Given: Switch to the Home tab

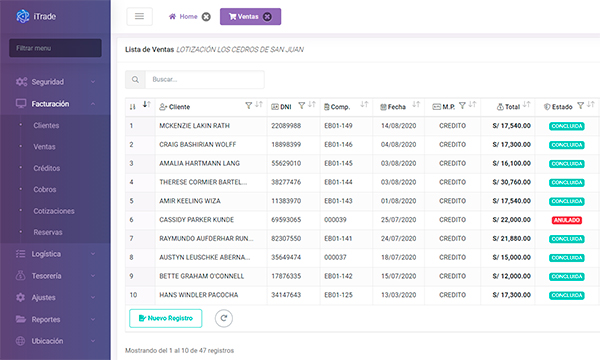Looking at the screenshot, I should pos(183,16).
